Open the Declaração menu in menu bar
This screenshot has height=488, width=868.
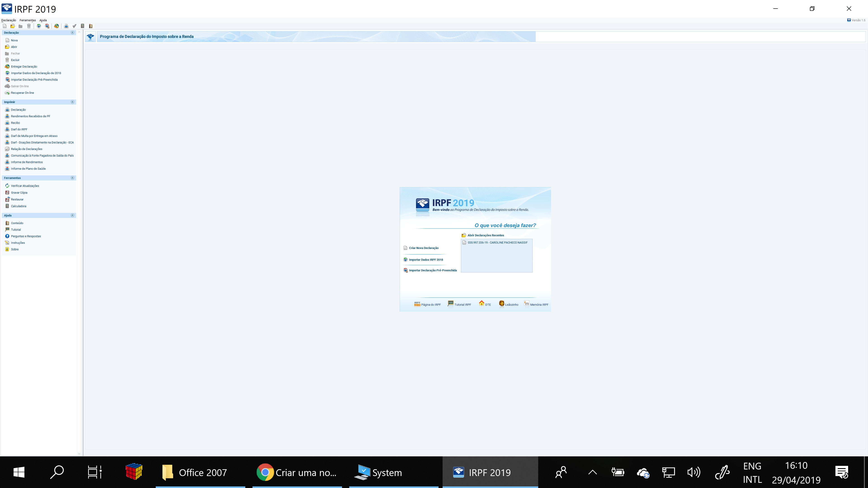coord(9,20)
